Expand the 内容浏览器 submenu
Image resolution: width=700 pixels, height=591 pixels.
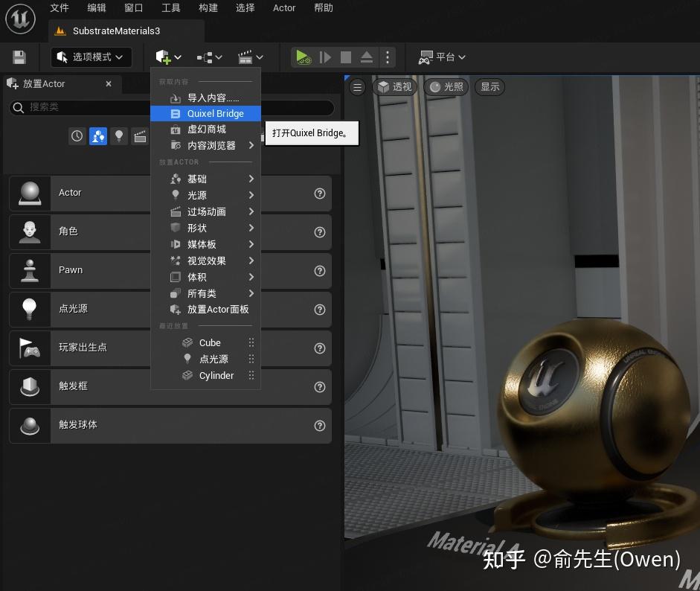(x=211, y=145)
